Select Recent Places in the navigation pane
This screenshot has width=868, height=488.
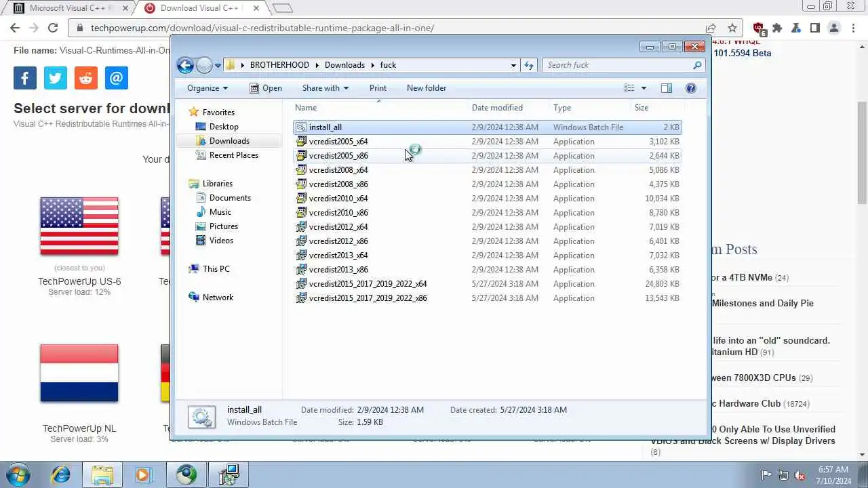234,155
